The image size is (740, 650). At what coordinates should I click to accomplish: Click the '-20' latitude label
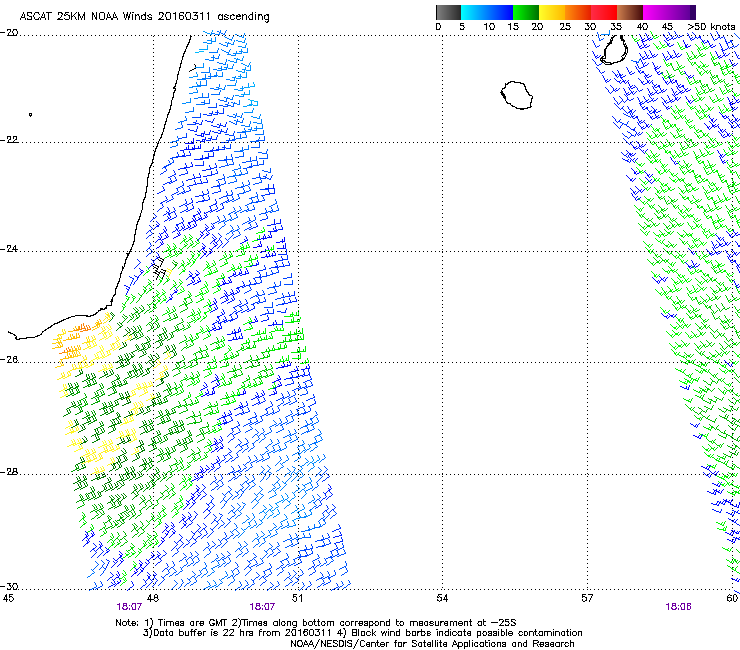(x=9, y=33)
